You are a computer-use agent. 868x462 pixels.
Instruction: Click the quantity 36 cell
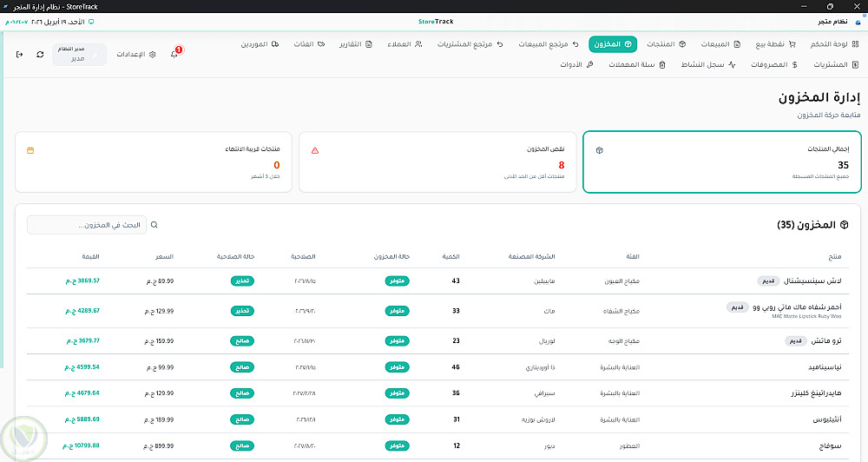click(x=457, y=393)
